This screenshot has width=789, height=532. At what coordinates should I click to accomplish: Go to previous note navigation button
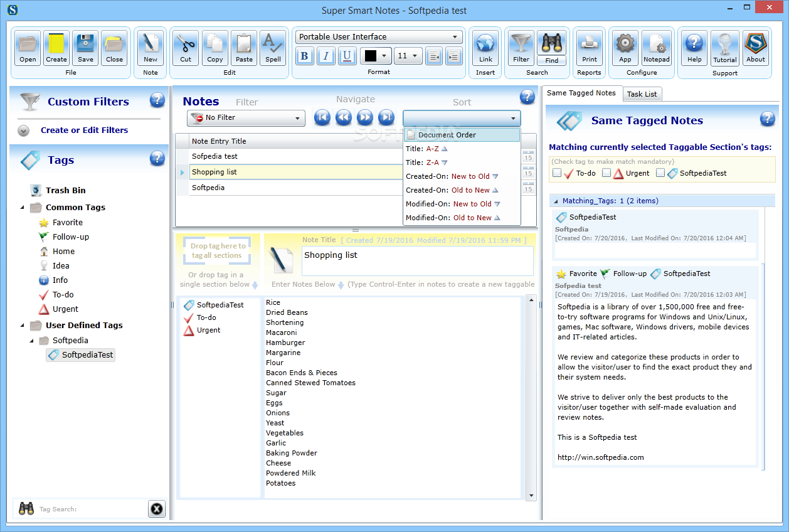pos(344,117)
